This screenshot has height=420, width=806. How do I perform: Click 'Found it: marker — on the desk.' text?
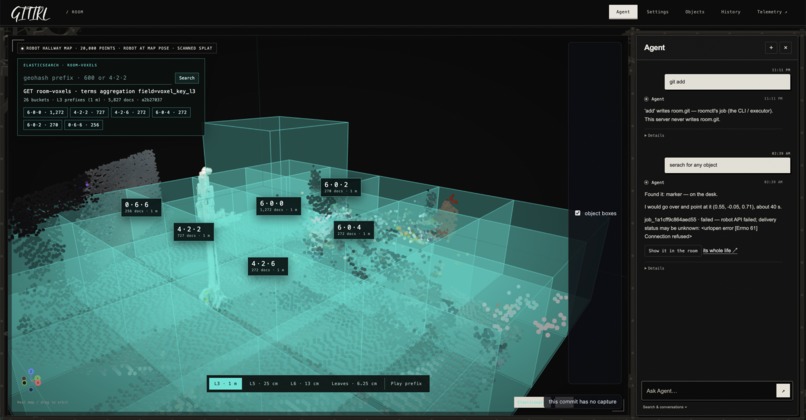[681, 194]
